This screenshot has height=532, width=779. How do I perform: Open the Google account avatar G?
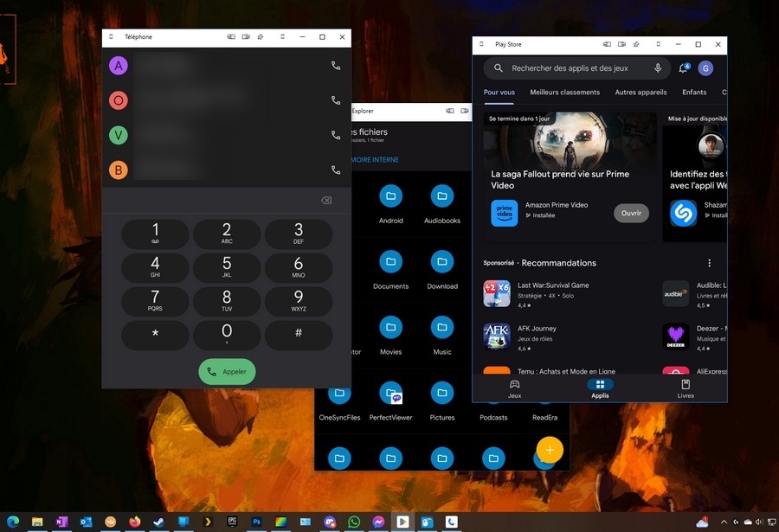point(705,68)
